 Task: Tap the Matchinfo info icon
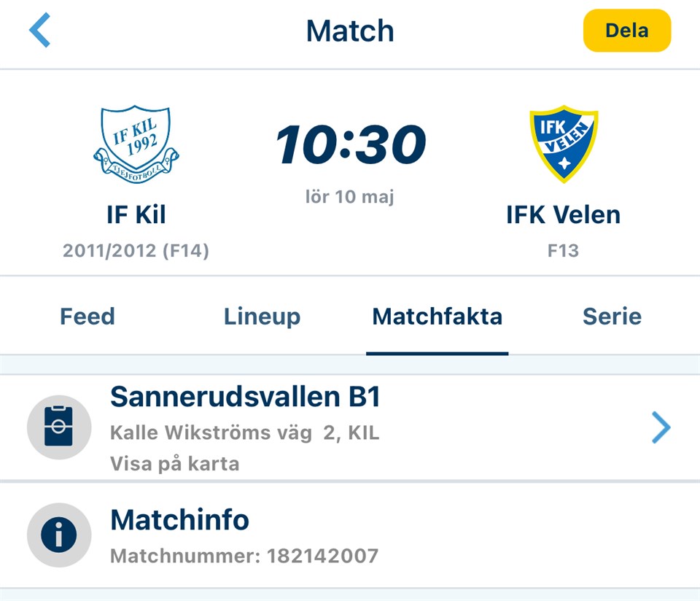(x=59, y=536)
